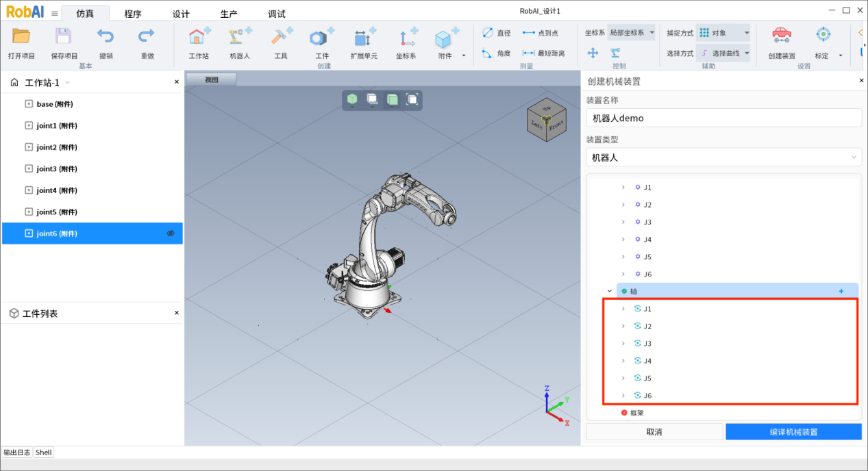
Task: Switch to the 仿真 tab
Action: 86,14
